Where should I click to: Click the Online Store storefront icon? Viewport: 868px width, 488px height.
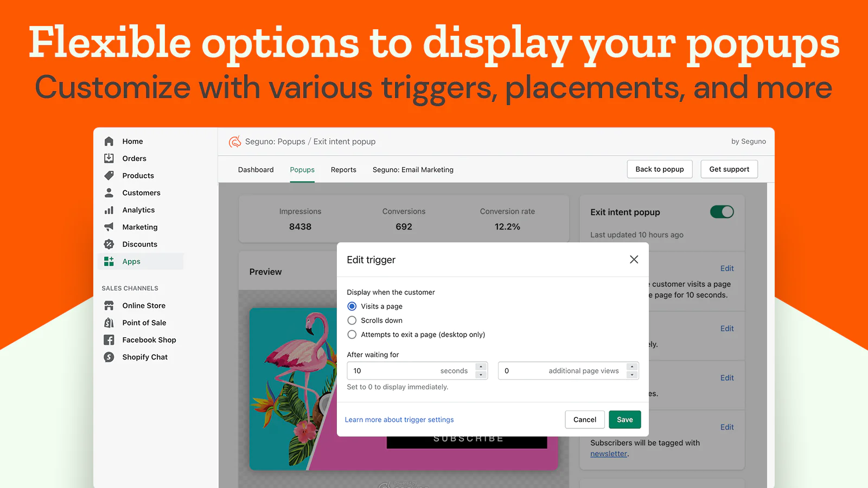click(109, 305)
